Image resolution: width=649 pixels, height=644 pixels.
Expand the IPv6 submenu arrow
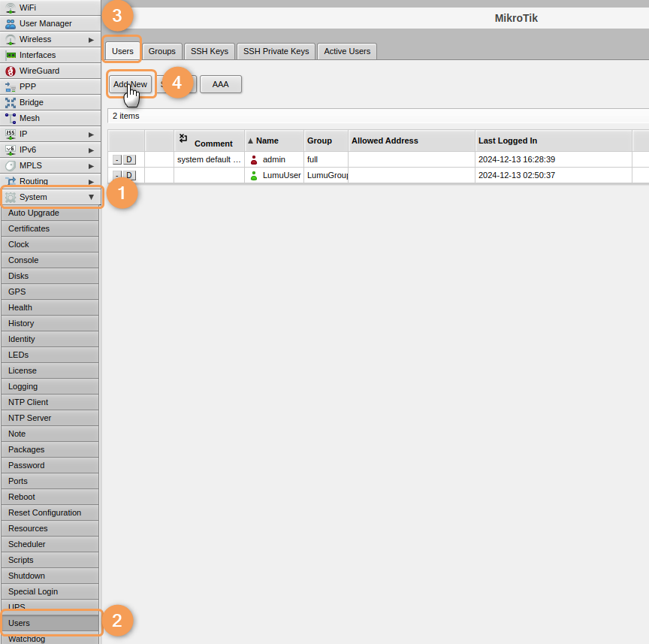pos(91,150)
